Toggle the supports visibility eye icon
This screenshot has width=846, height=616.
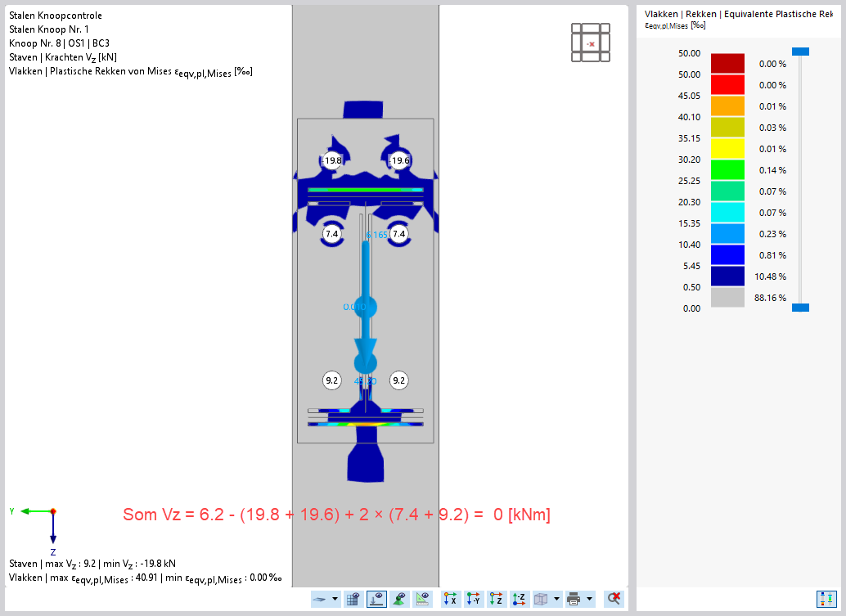[x=399, y=599]
